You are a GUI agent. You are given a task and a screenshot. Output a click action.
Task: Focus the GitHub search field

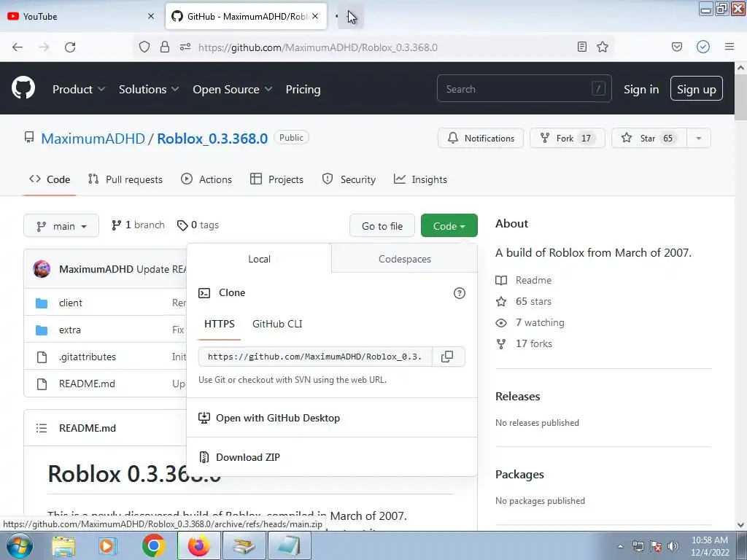(x=524, y=88)
